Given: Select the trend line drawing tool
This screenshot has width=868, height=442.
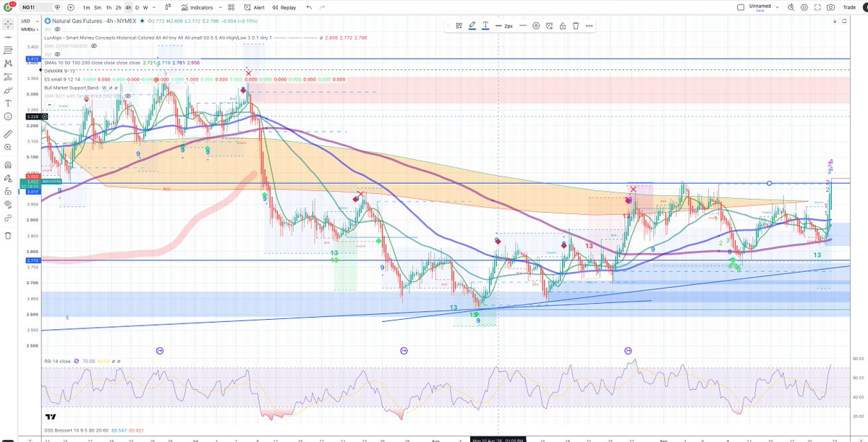Looking at the screenshot, I should 9,36.
